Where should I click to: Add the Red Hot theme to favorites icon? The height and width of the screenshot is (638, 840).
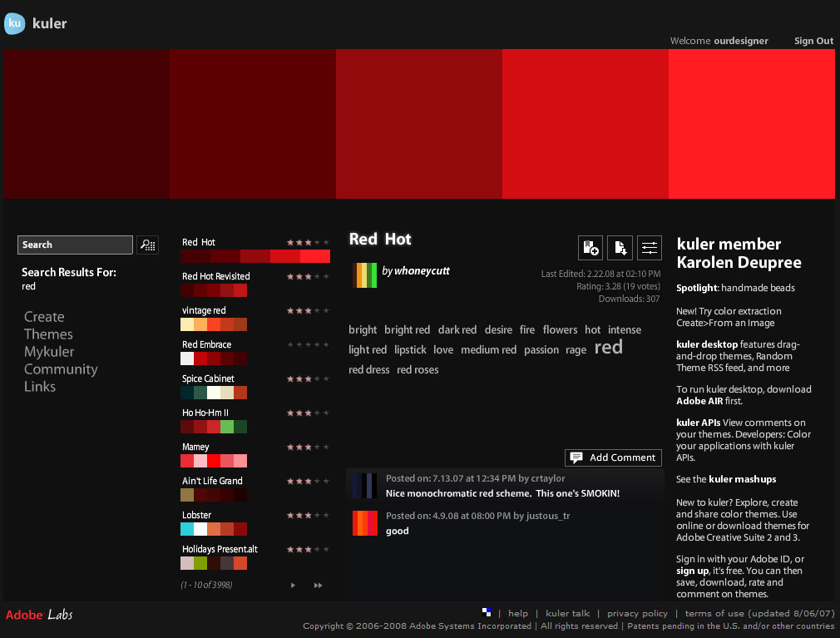590,248
